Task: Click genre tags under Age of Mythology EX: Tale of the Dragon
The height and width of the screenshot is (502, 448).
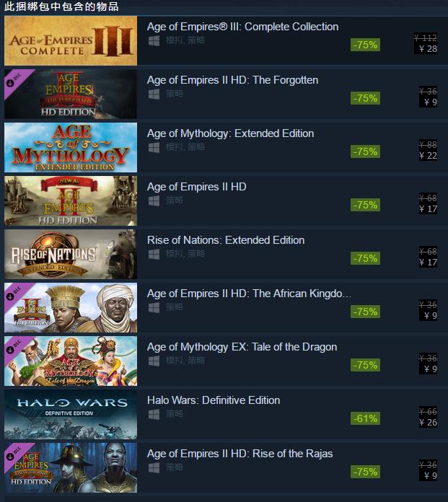Action: (x=185, y=361)
